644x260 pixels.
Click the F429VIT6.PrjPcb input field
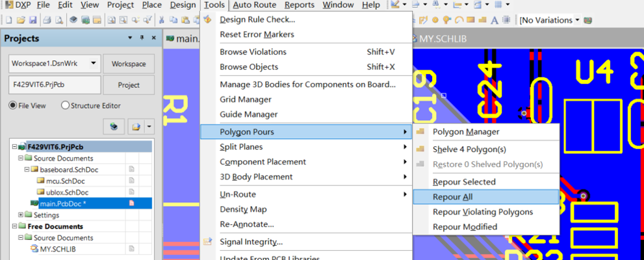(55, 85)
